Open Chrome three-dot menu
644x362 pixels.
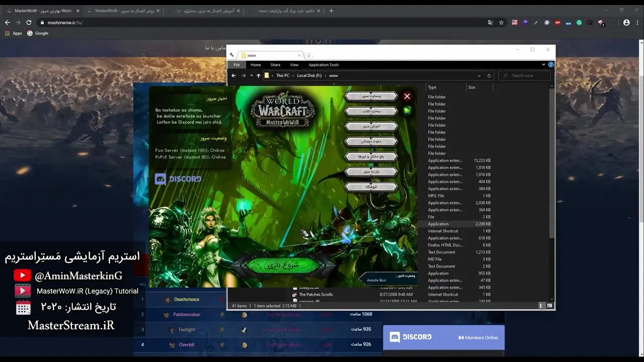click(x=637, y=22)
